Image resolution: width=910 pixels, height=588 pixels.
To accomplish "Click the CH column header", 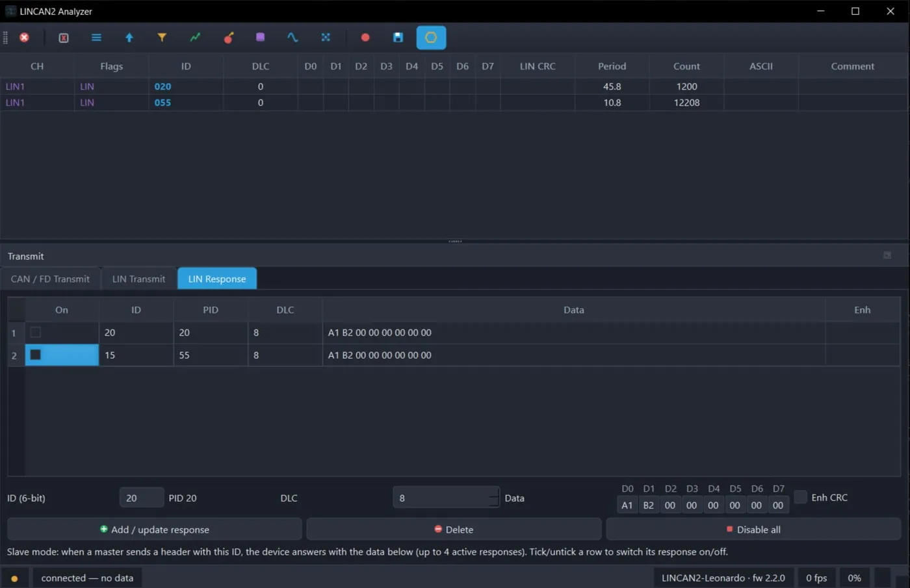I will pyautogui.click(x=37, y=66).
